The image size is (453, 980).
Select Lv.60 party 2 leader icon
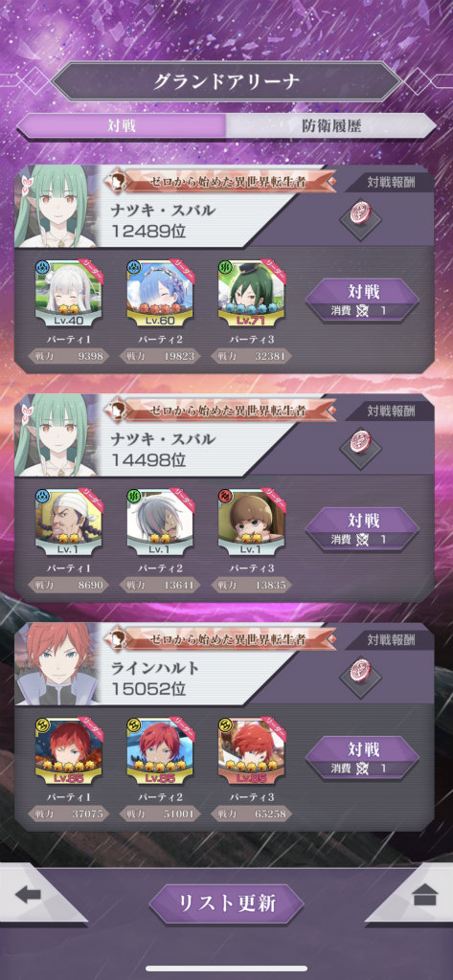point(160,293)
